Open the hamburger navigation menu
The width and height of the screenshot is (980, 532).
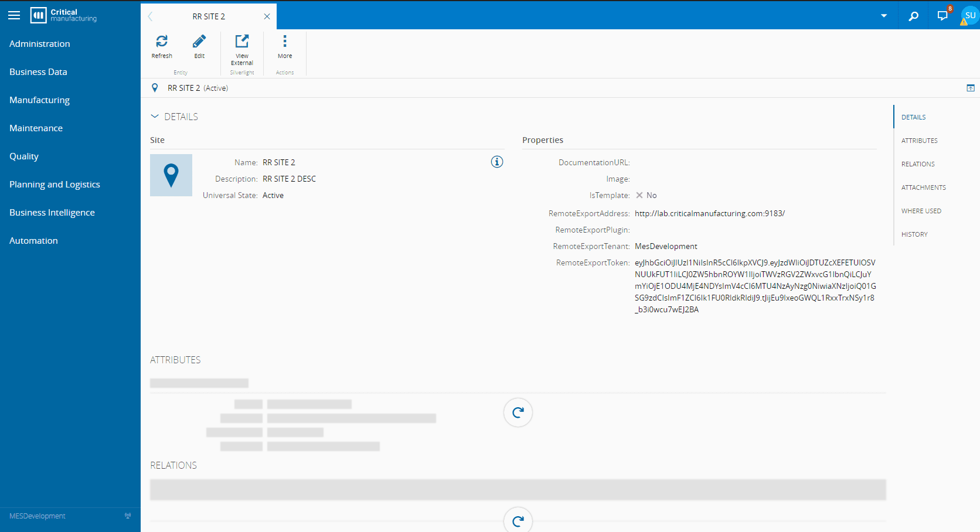(14, 16)
